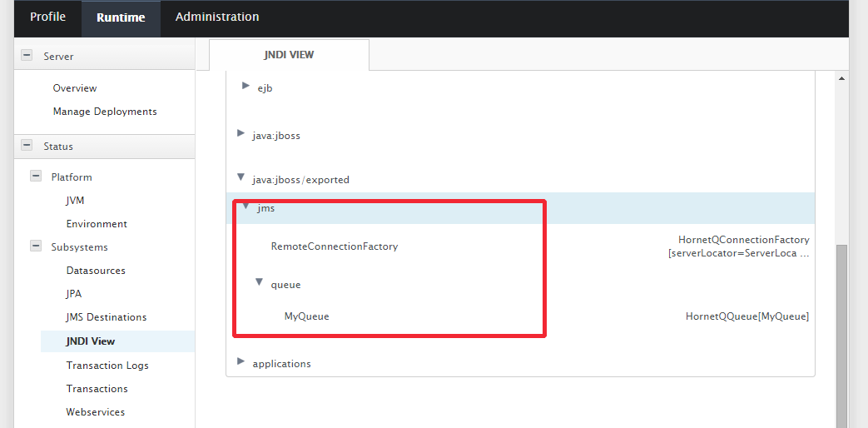Screen dimensions: 868x428
Task: Open the Profile tab
Action: coord(47,17)
